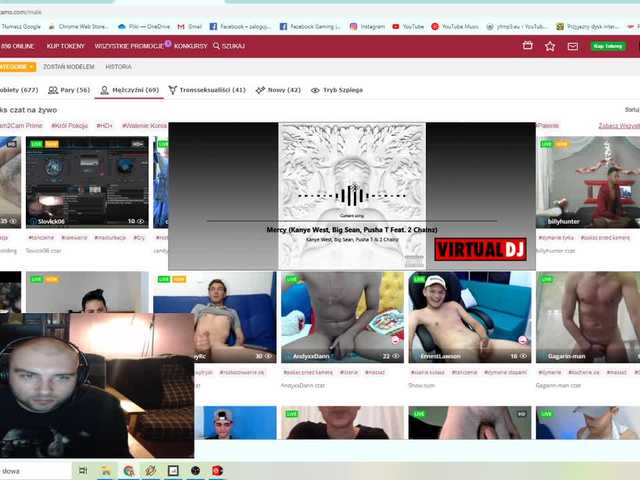Open the Przyjazny dysk bookmark
640x480 pixels.
point(588,27)
